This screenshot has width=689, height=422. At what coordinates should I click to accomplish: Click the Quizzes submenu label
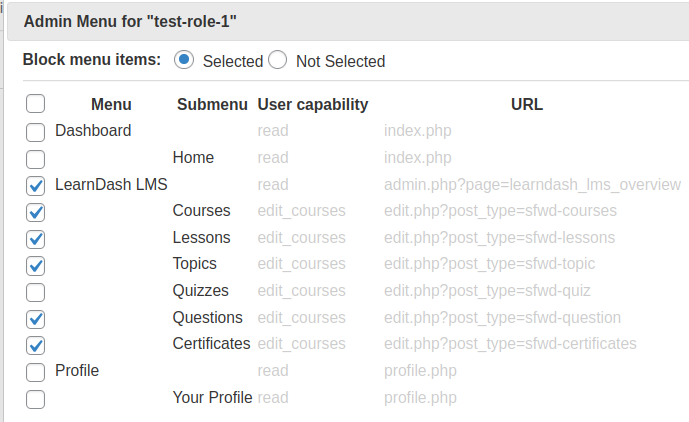[201, 291]
